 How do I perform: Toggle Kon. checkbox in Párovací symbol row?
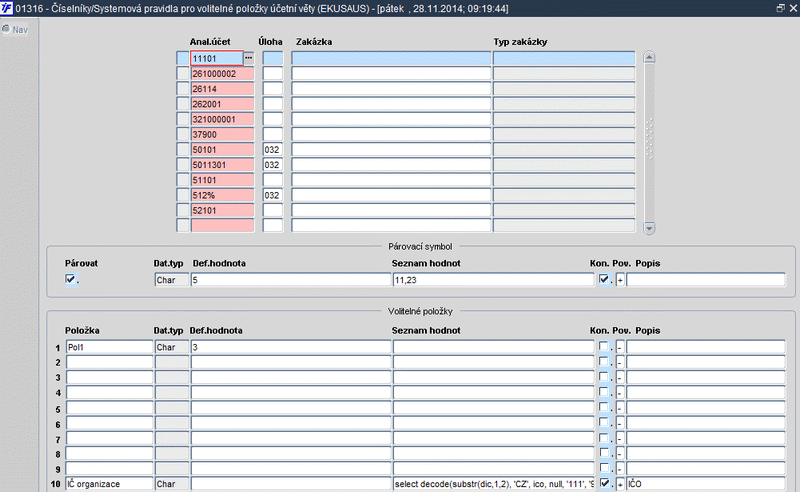(x=604, y=279)
